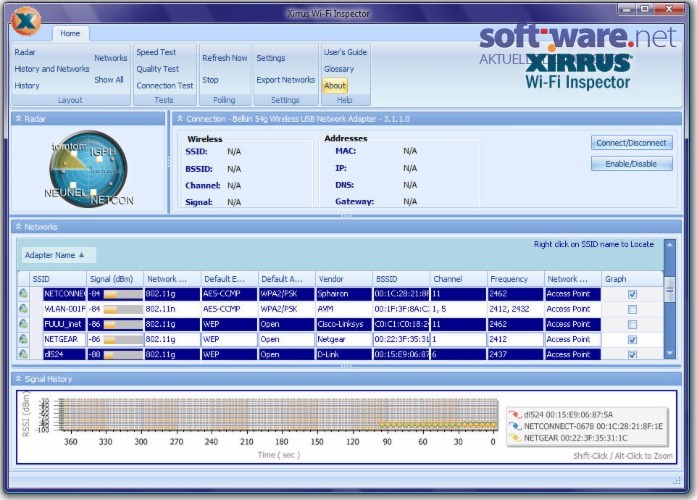Click the dl524 row network icon

(x=23, y=354)
